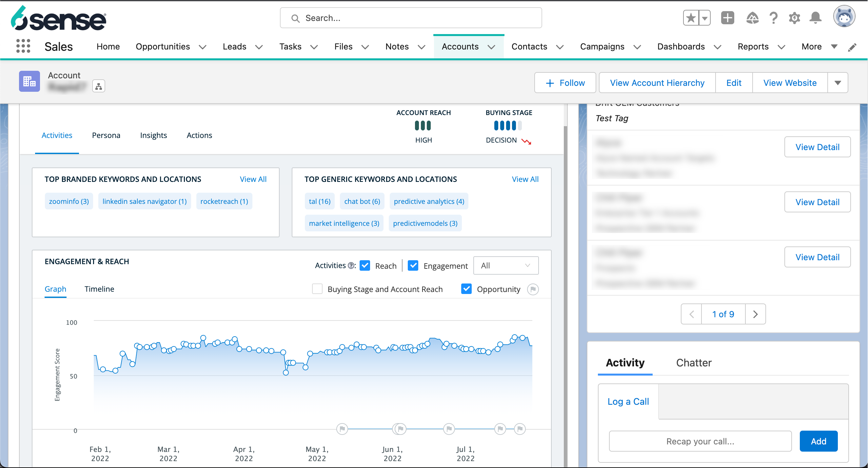
Task: Click the favorites star icon
Action: pos(691,17)
